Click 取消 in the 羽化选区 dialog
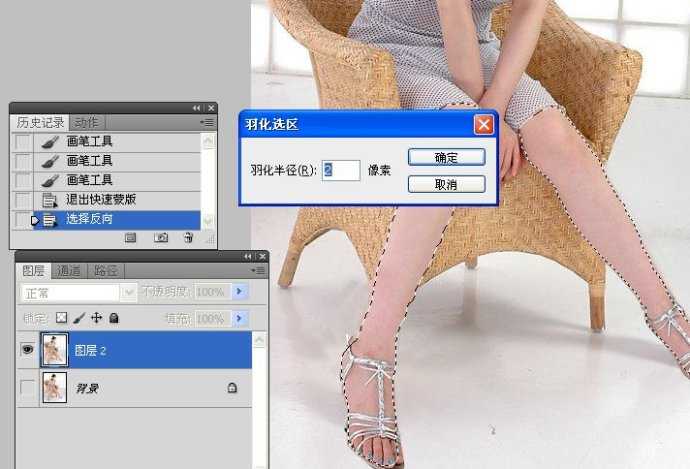Image resolution: width=690 pixels, height=469 pixels. (447, 184)
